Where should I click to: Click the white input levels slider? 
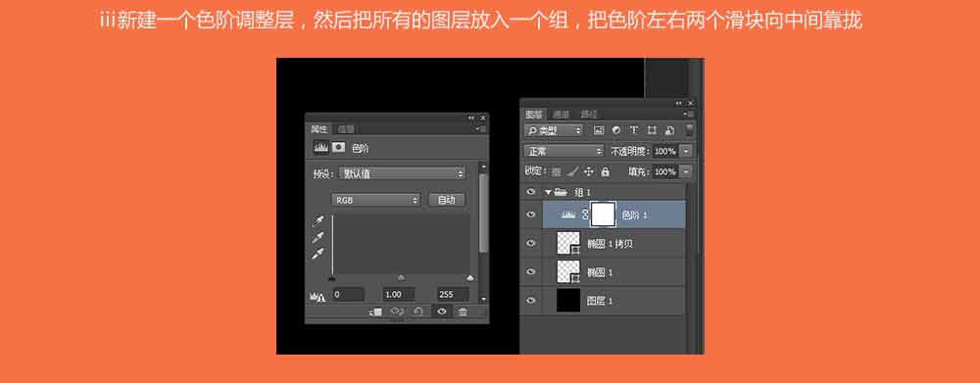[x=470, y=278]
